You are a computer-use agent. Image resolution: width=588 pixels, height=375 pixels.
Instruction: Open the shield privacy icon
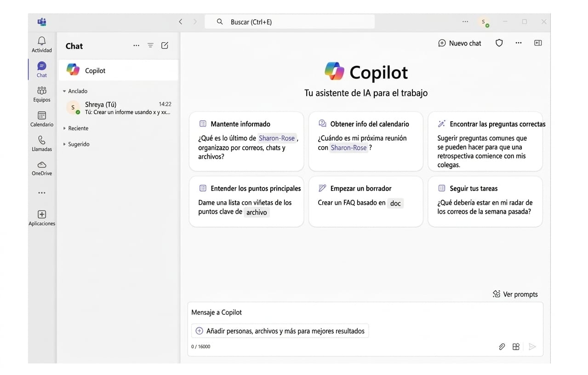499,43
